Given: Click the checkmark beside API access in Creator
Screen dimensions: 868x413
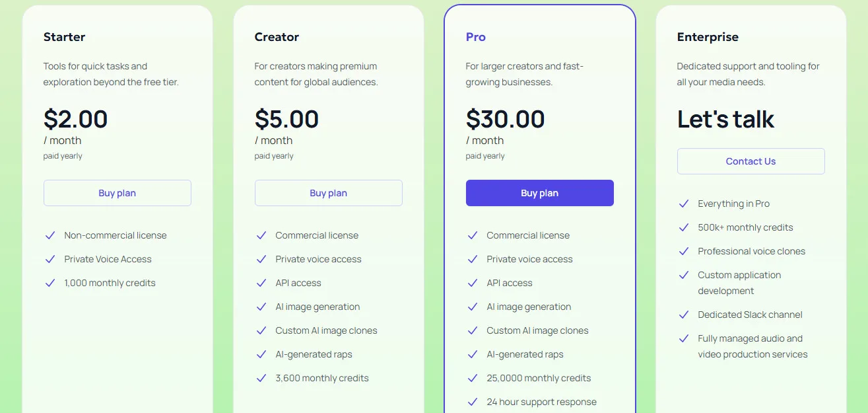Looking at the screenshot, I should click(261, 283).
